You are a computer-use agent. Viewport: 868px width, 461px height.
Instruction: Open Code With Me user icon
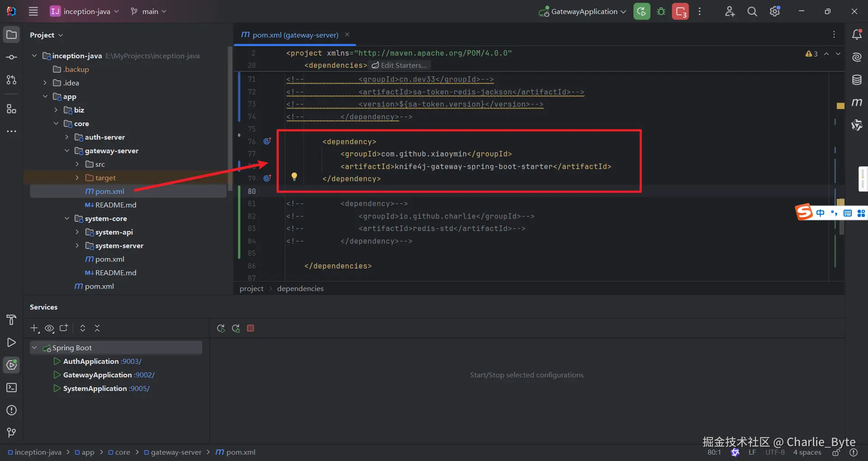coord(730,11)
